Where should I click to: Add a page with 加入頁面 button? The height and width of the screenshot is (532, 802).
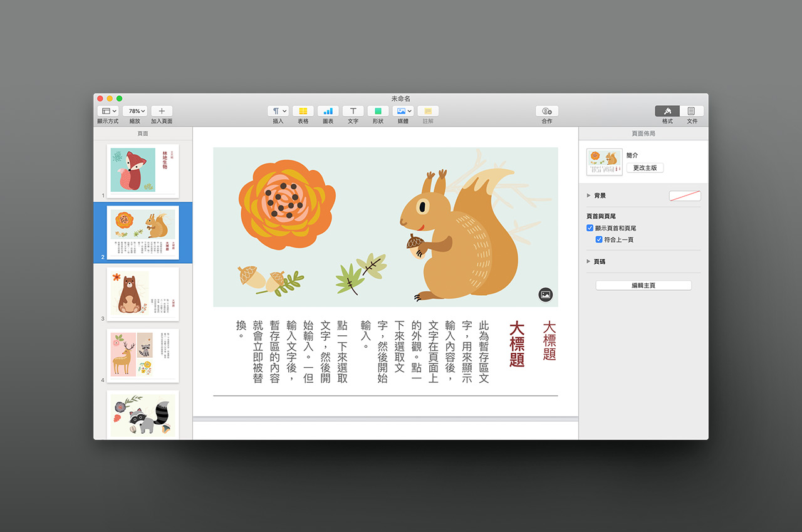point(162,111)
